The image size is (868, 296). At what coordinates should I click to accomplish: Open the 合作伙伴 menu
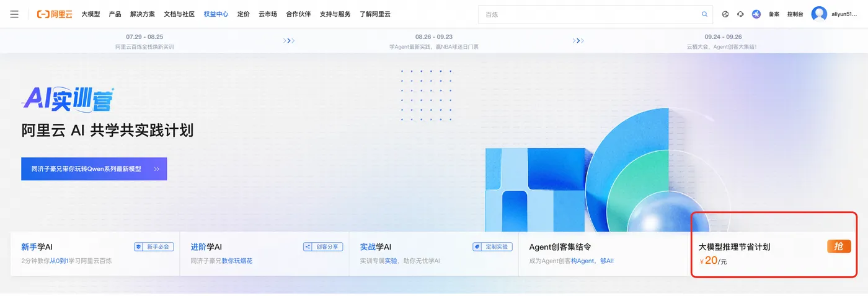298,14
